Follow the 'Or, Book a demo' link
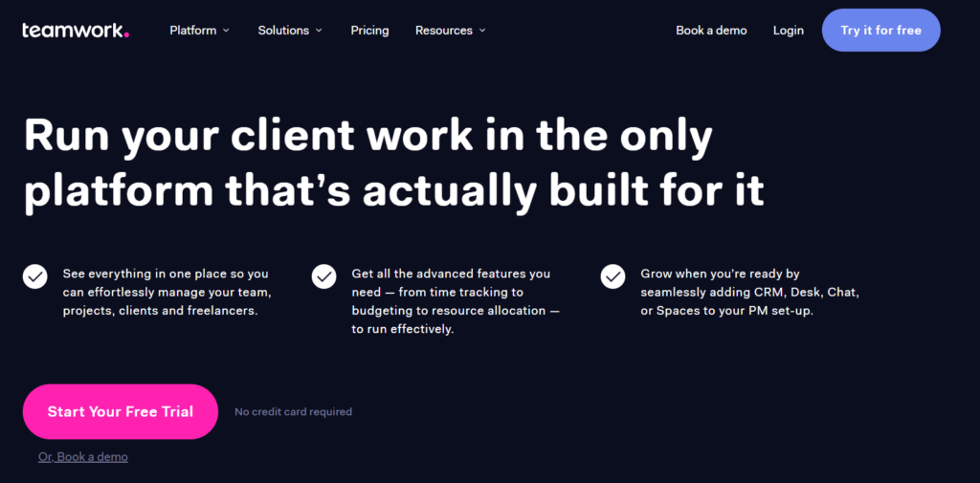Screen dimensions: 980x483 tap(83, 457)
